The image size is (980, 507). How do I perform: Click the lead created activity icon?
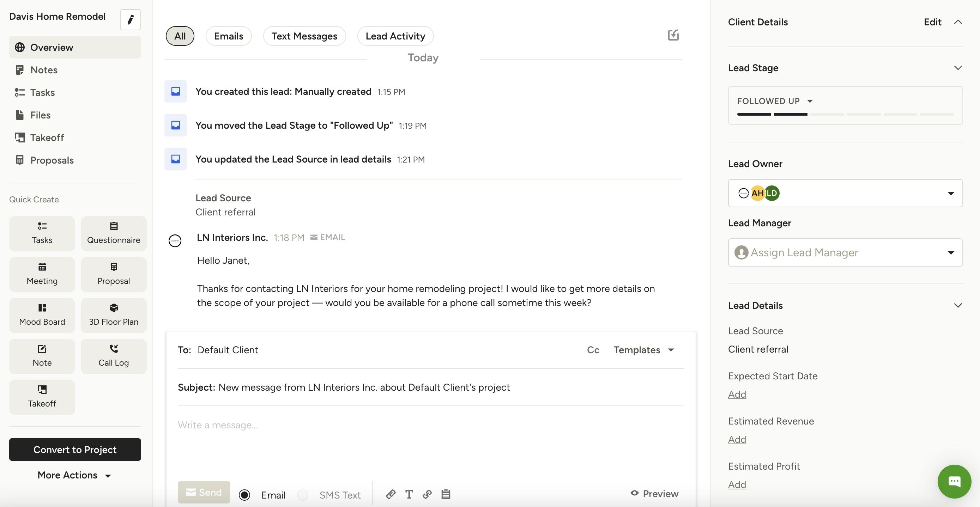(175, 91)
